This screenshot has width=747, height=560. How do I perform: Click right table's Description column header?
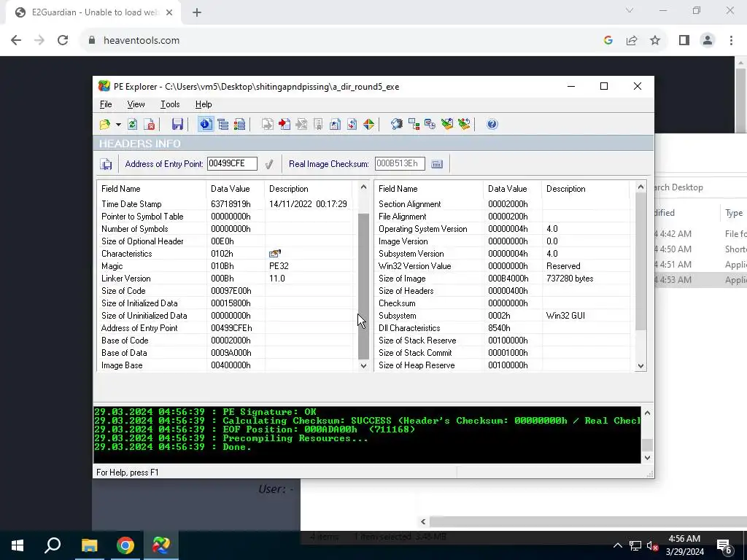585,189
